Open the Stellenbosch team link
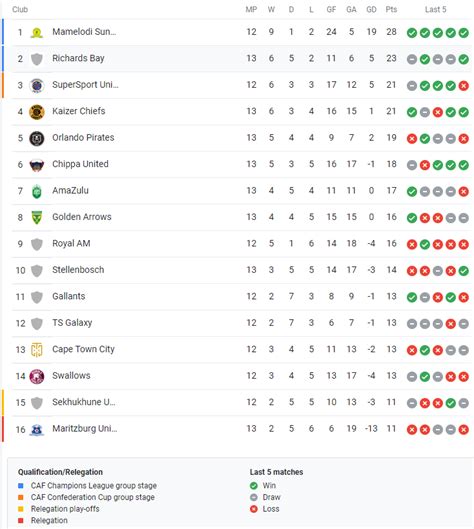Viewport: 474px width, 529px height. click(78, 270)
